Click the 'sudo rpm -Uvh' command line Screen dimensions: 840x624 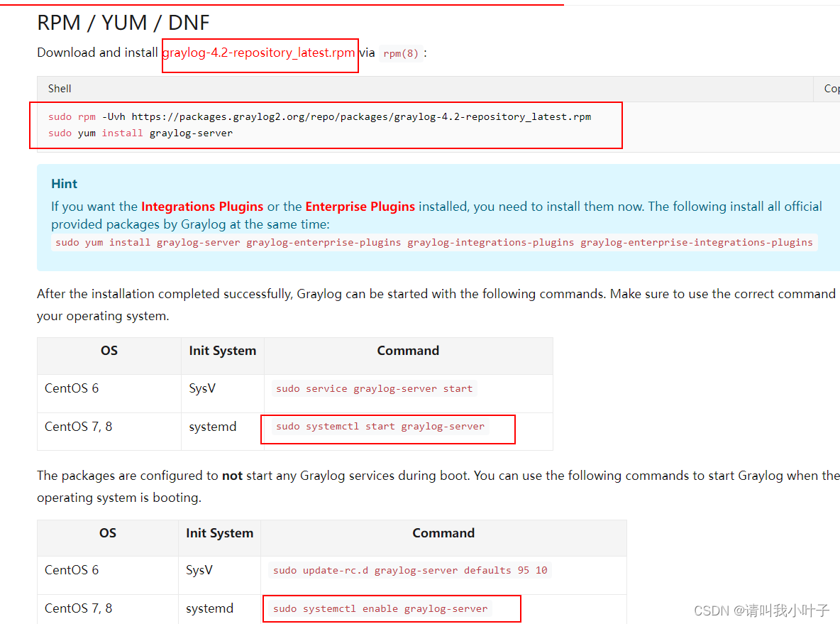point(319,117)
